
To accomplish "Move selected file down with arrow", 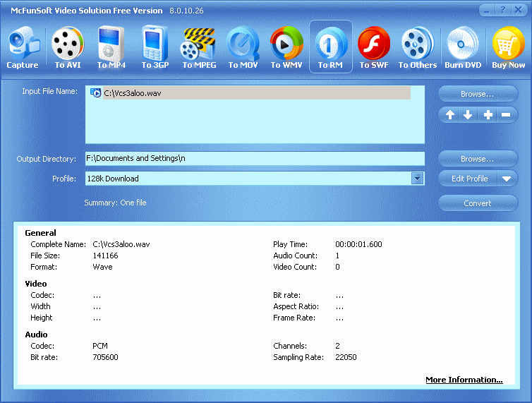I will pos(468,115).
